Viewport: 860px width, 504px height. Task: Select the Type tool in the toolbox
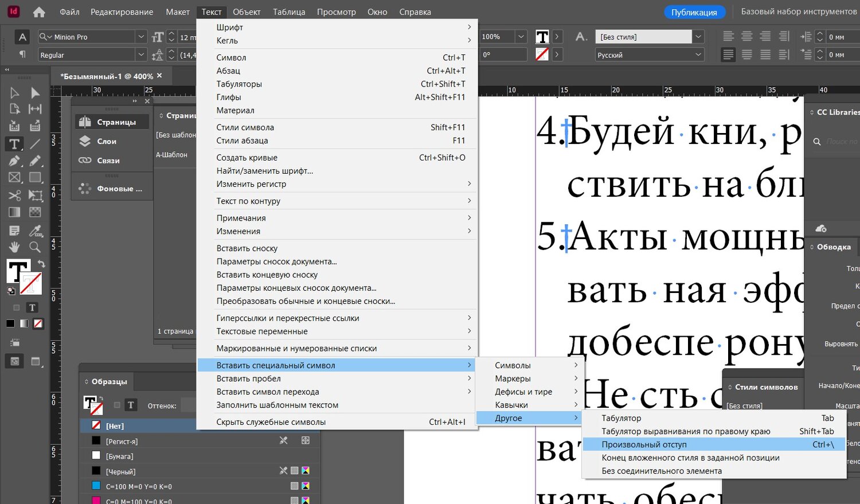[x=14, y=144]
